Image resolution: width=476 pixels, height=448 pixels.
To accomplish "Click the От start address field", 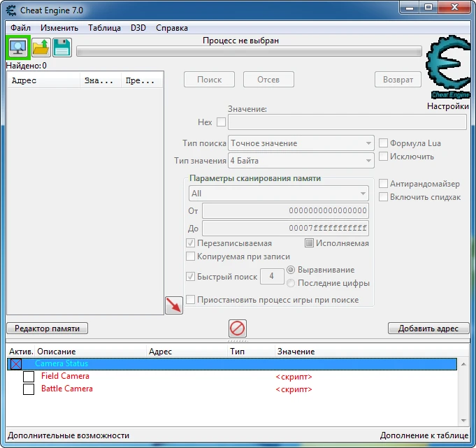I will [x=285, y=210].
